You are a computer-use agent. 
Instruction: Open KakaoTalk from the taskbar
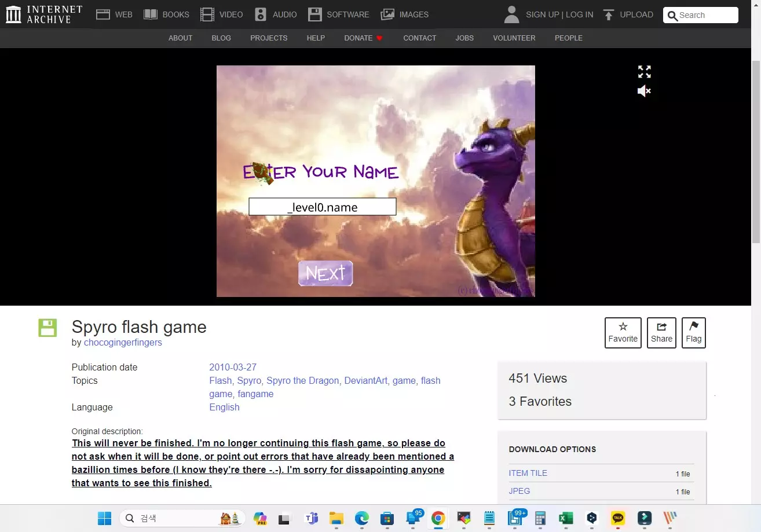tap(618, 518)
